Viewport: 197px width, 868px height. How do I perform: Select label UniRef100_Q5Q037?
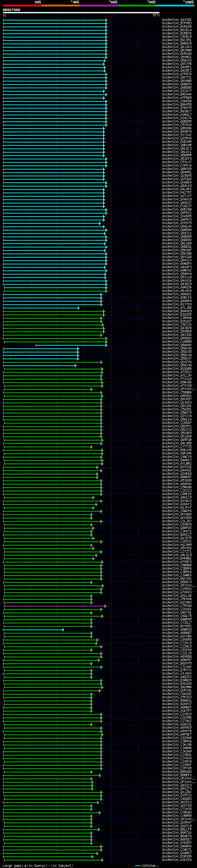tap(177, 358)
